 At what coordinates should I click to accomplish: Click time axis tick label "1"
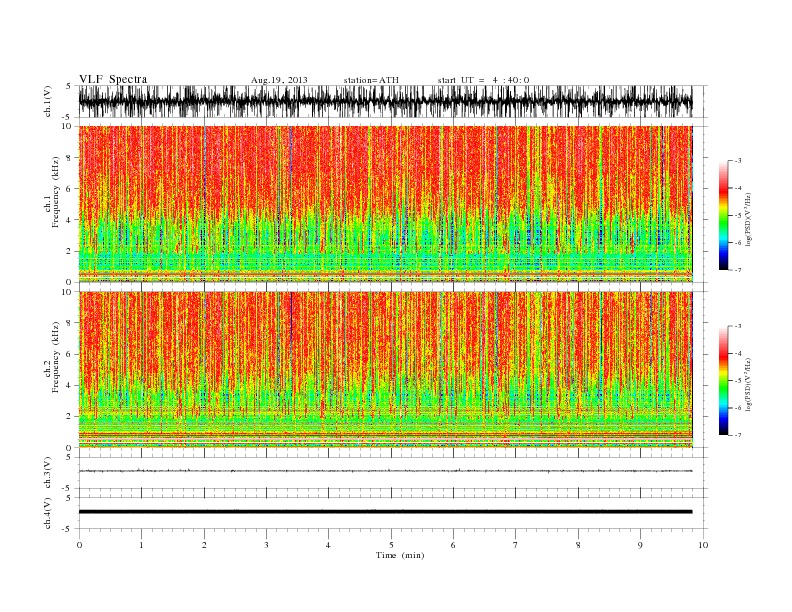click(x=141, y=545)
